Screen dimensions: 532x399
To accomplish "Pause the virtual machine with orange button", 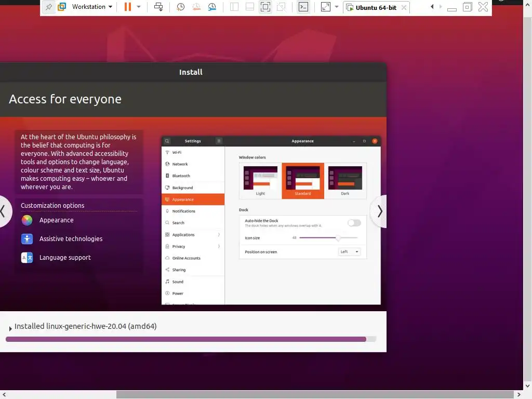I will coord(128,7).
